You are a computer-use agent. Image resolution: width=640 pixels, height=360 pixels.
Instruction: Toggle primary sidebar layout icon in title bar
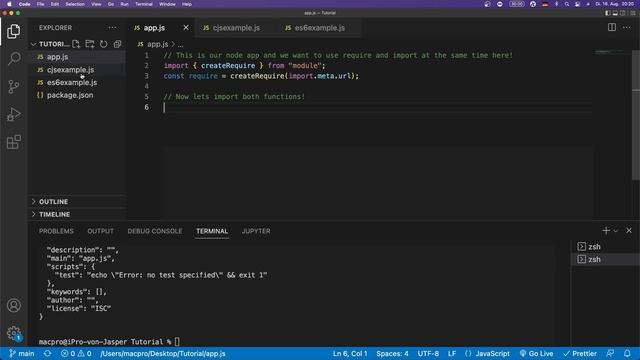608,13
